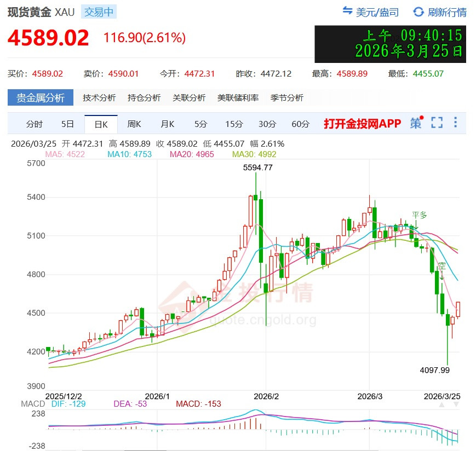
Task: Click the 平多 signal marker on chart
Action: click(x=419, y=216)
